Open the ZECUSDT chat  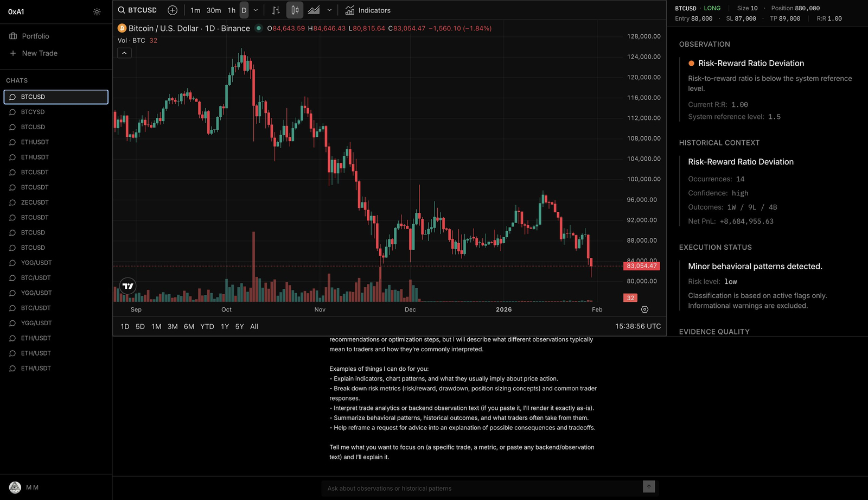point(35,202)
